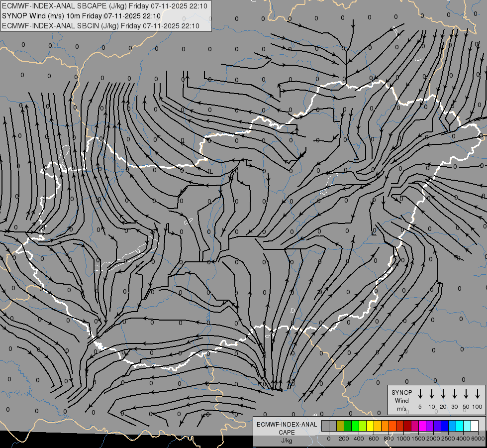
Task: Click the 100 speed value in the wind legend
Action: (478, 407)
